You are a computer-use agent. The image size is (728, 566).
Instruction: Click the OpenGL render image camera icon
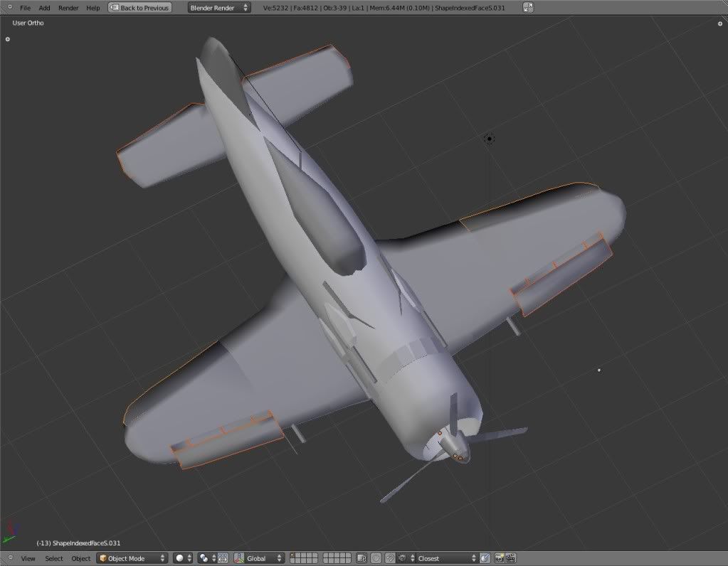click(x=499, y=558)
